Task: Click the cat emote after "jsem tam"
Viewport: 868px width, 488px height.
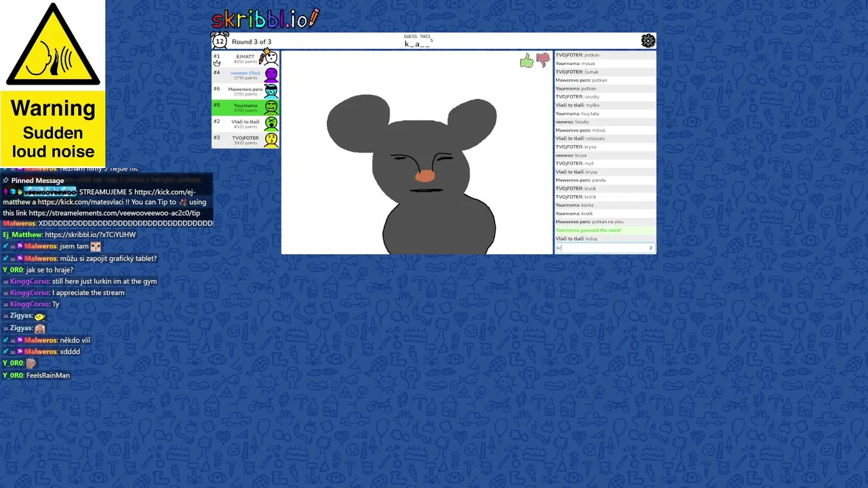Action: click(96, 247)
